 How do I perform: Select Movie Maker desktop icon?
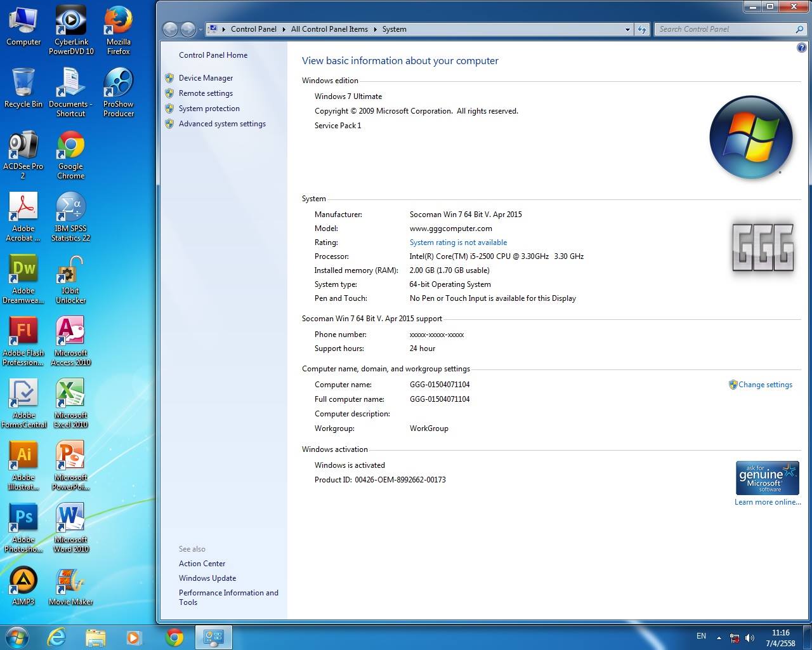pyautogui.click(x=71, y=586)
